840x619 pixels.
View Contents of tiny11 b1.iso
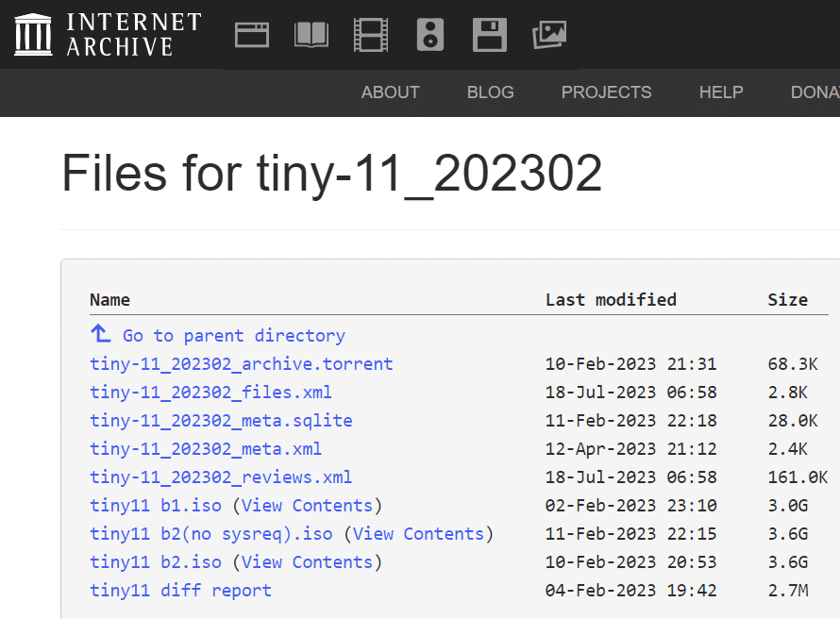(307, 506)
